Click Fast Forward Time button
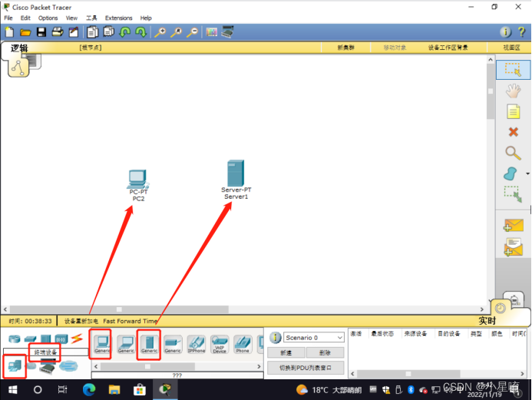The width and height of the screenshot is (532, 400). [130, 321]
